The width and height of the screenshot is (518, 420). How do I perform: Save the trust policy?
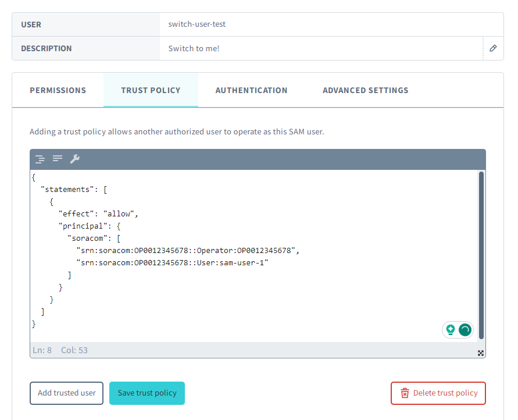coord(147,393)
